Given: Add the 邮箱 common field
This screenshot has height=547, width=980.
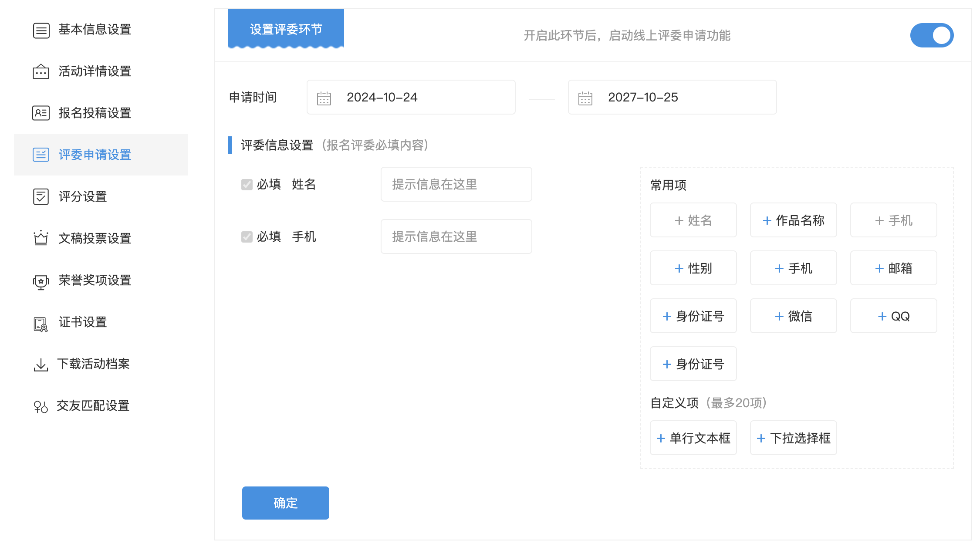Looking at the screenshot, I should [x=893, y=268].
